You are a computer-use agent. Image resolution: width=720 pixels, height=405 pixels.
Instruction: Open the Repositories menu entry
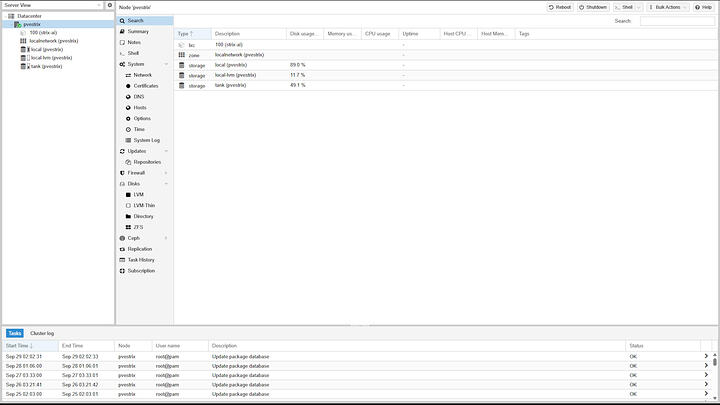tap(145, 162)
